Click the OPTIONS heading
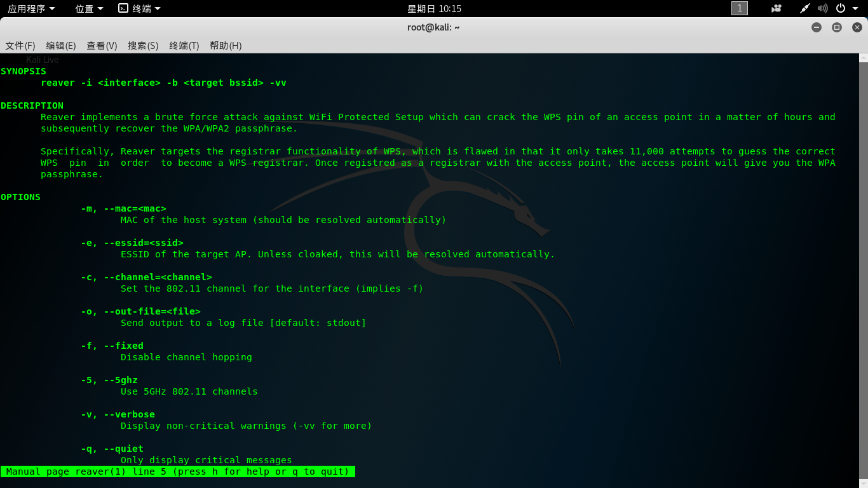 20,197
